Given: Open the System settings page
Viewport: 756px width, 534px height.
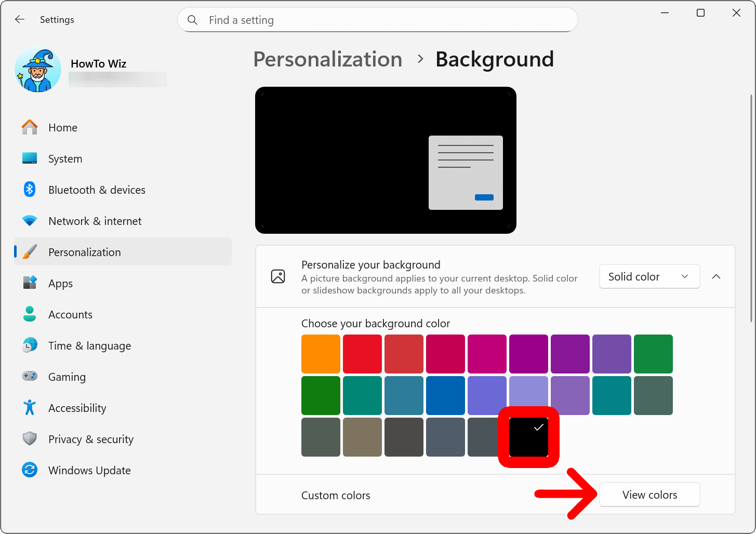Looking at the screenshot, I should [x=65, y=159].
